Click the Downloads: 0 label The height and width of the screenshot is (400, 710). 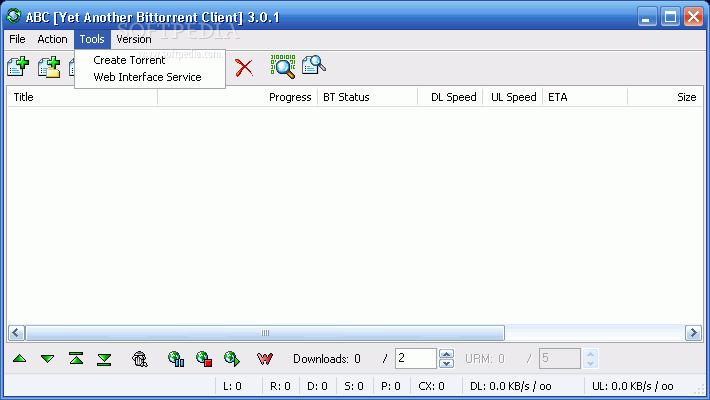point(327,359)
